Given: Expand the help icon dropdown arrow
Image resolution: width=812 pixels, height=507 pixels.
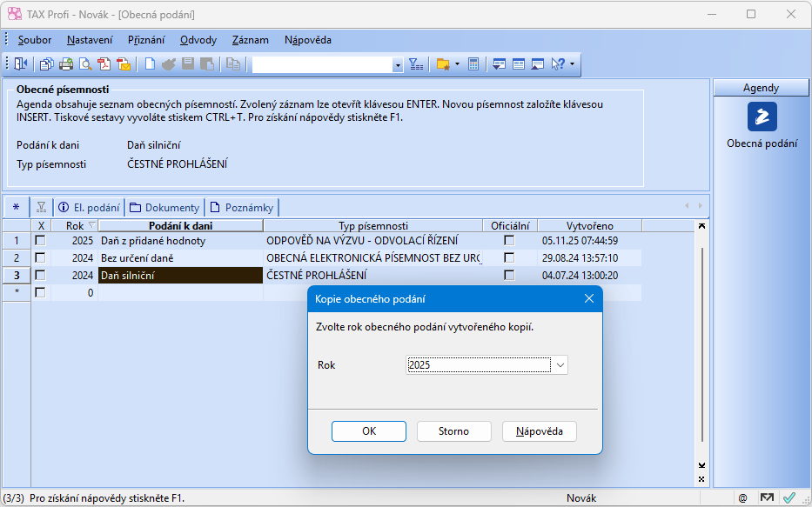Looking at the screenshot, I should click(x=572, y=64).
